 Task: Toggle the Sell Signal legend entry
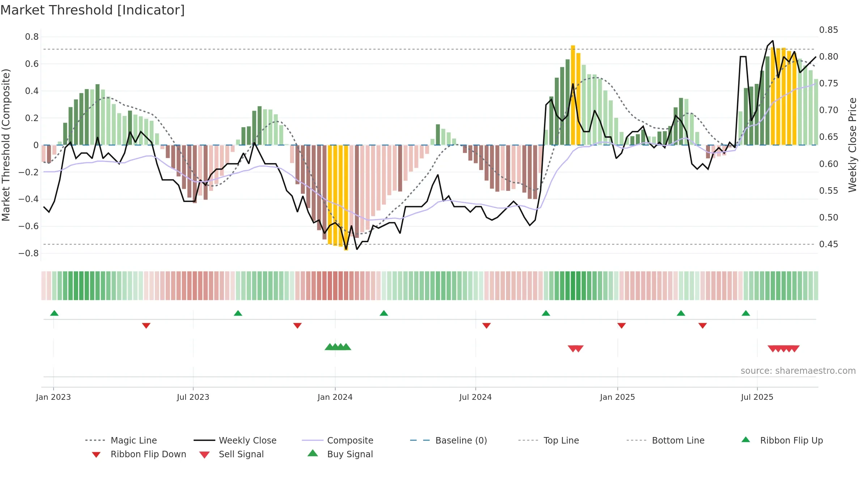point(231,454)
